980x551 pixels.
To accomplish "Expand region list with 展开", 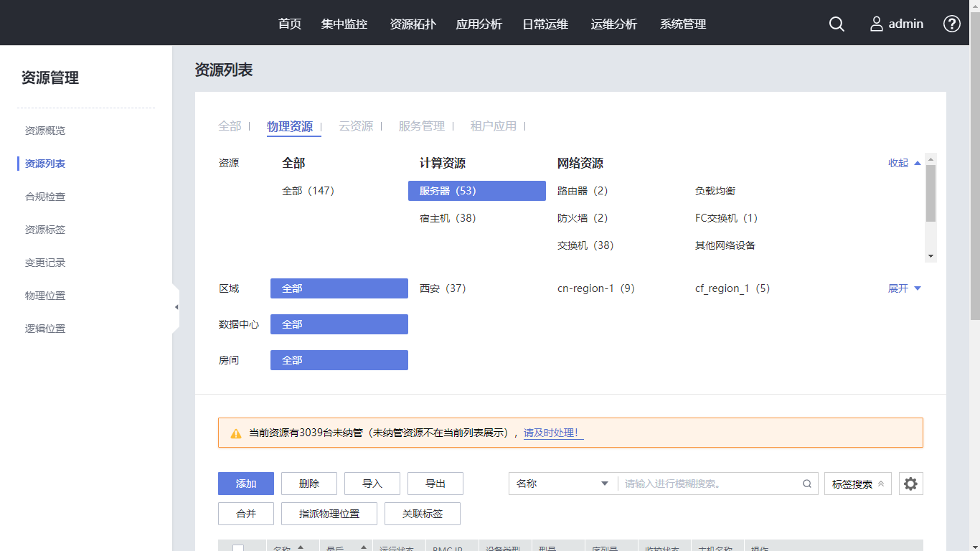I will tap(904, 288).
